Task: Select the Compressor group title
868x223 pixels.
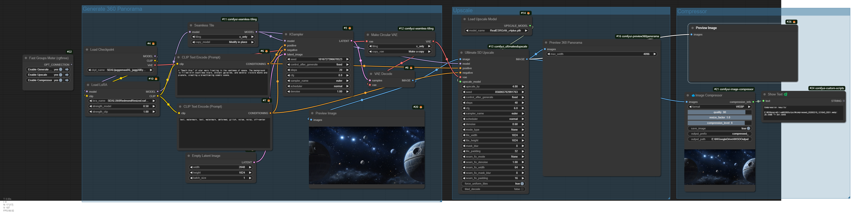Action: pos(692,11)
